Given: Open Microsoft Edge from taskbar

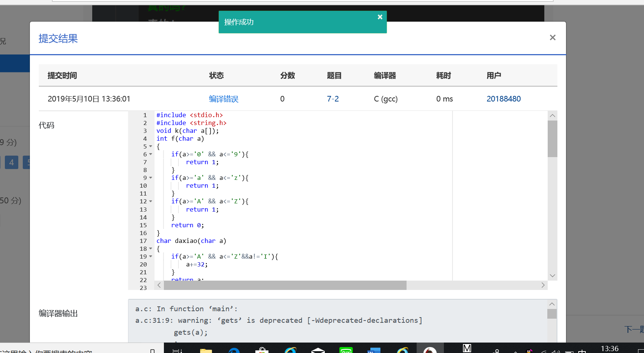Looking at the screenshot, I should pyautogui.click(x=234, y=350).
